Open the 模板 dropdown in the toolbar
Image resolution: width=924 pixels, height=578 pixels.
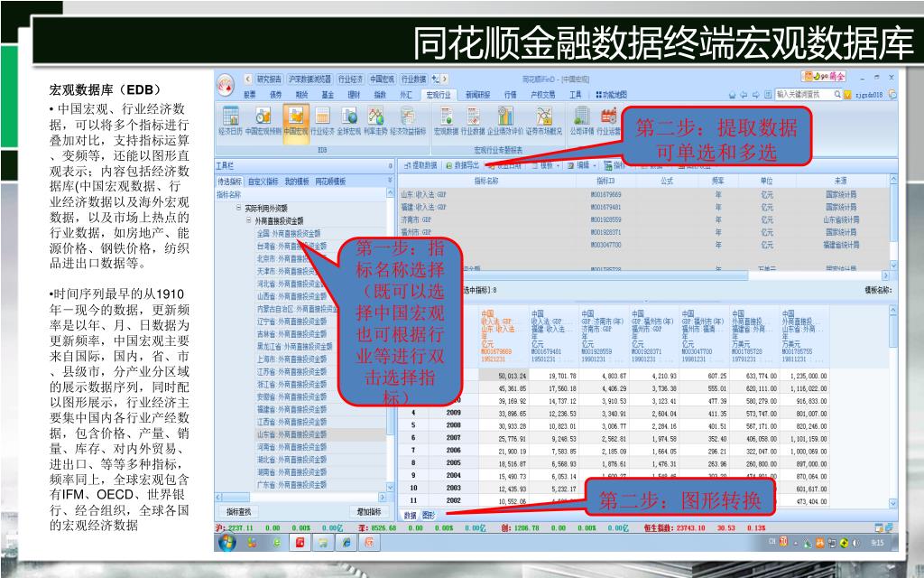pos(545,166)
